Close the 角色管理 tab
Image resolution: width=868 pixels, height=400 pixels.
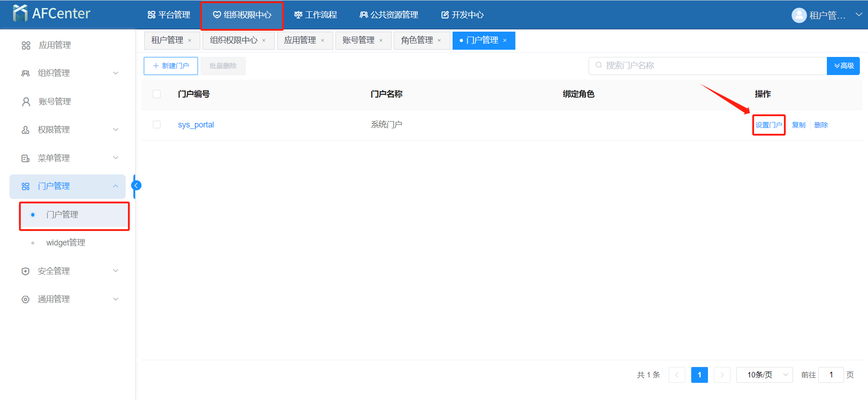[x=439, y=41]
